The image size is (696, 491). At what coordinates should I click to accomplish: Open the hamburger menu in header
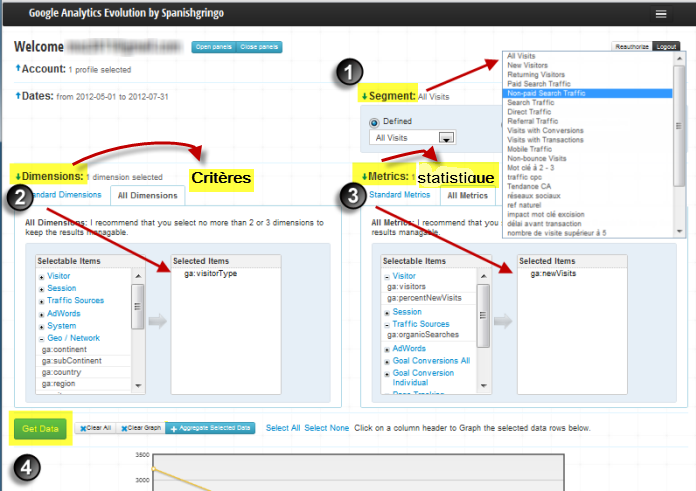coord(660,14)
